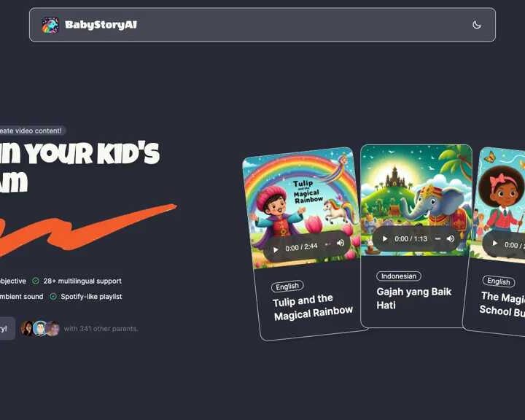Mute the Tulip story audio player
Screen dimensions: 525x420
(x=341, y=243)
